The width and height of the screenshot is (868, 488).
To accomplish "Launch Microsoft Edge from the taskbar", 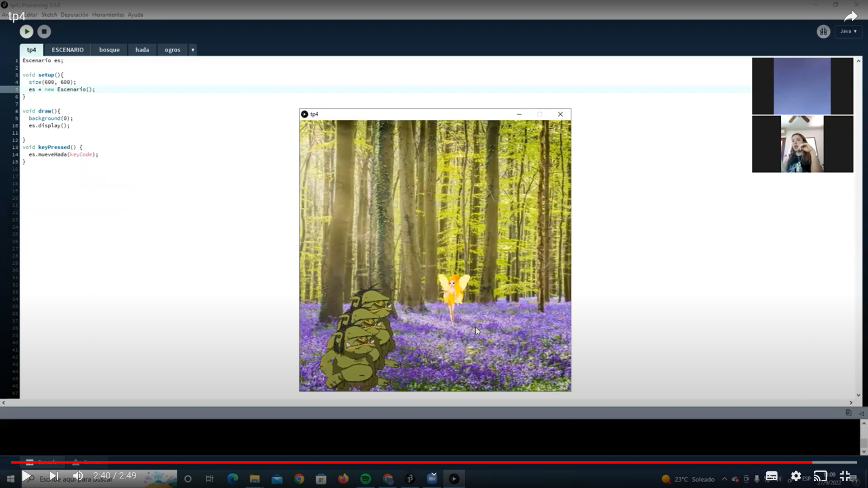I will [x=232, y=479].
